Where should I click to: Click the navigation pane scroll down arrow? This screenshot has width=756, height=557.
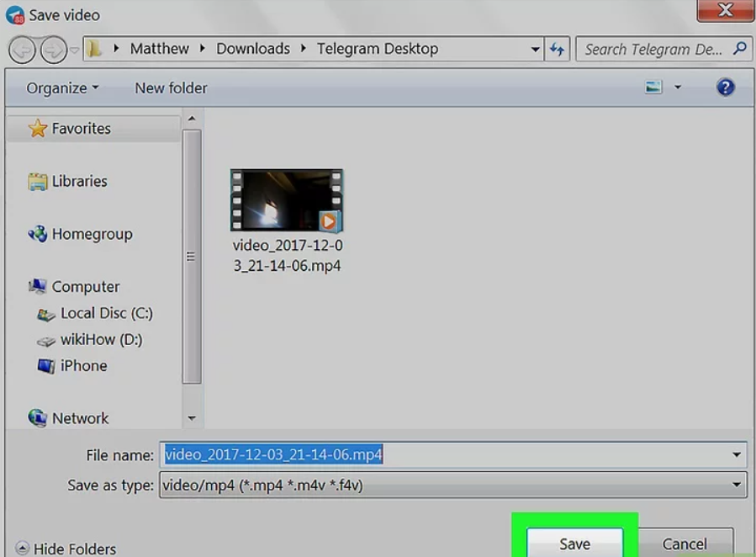coord(192,418)
